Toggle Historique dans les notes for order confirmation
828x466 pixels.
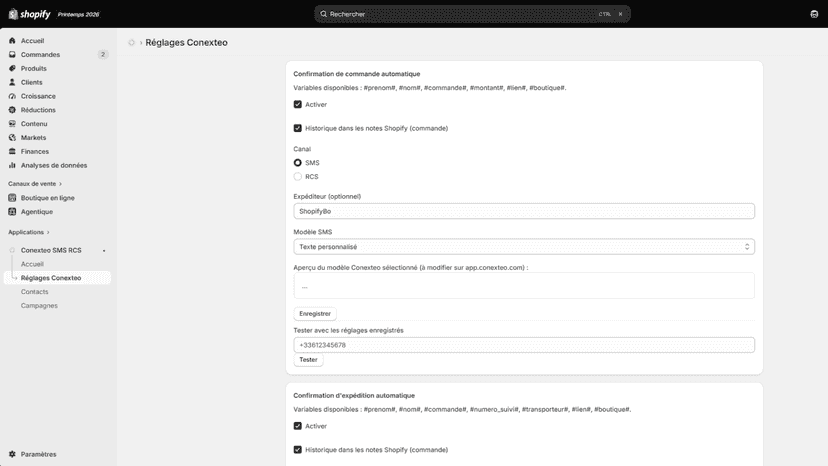click(x=298, y=128)
